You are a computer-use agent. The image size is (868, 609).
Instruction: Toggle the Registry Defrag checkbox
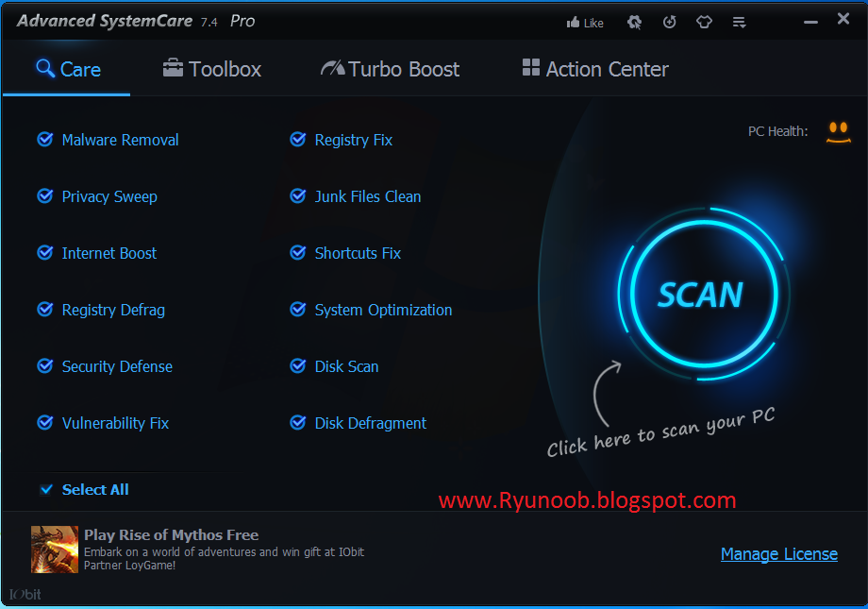[45, 309]
